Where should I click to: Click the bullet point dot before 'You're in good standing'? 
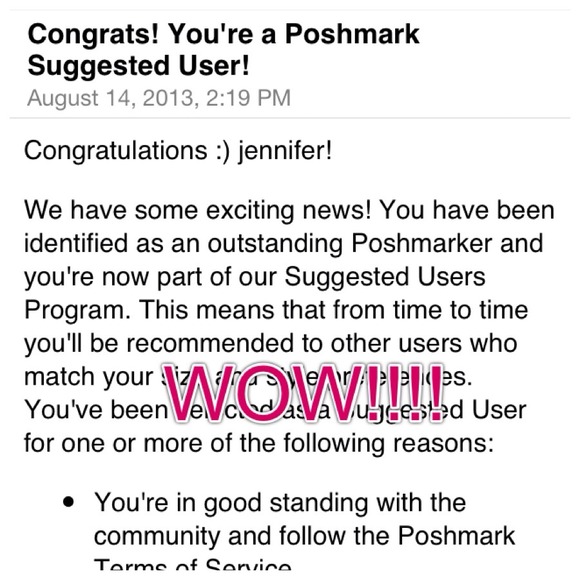click(x=68, y=502)
